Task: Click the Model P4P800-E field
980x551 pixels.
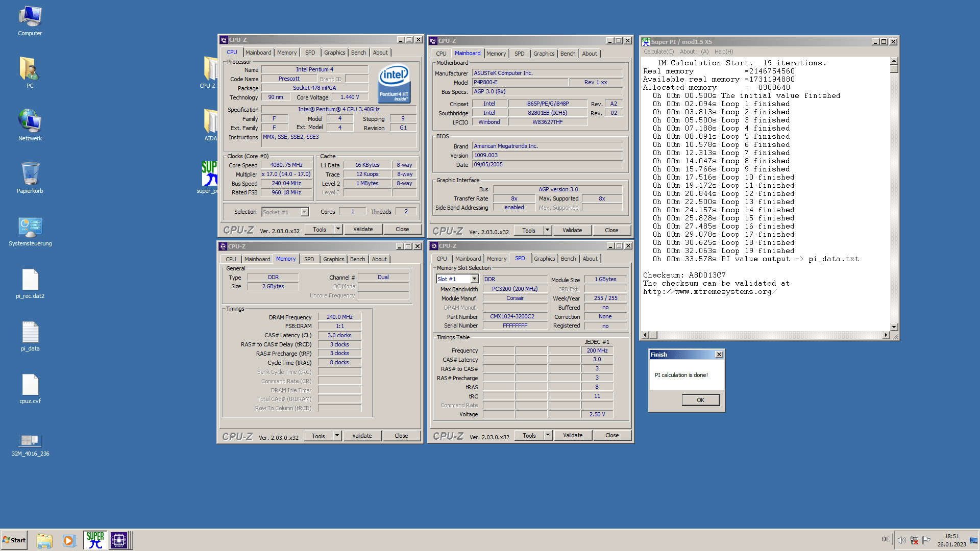Action: tap(520, 83)
